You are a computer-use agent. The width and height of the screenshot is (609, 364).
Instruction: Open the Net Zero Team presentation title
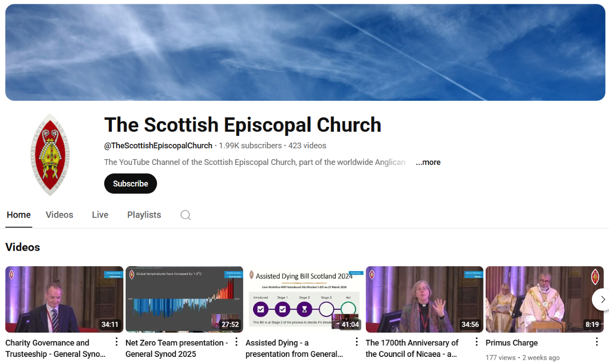(x=177, y=348)
